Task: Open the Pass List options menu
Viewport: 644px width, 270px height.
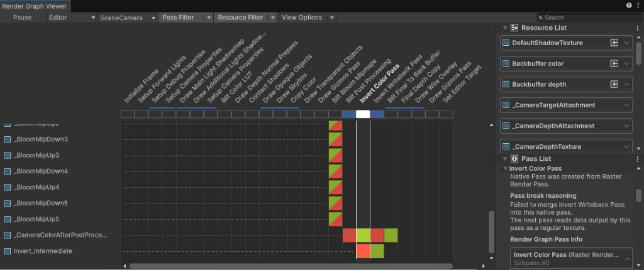Action: (x=638, y=159)
